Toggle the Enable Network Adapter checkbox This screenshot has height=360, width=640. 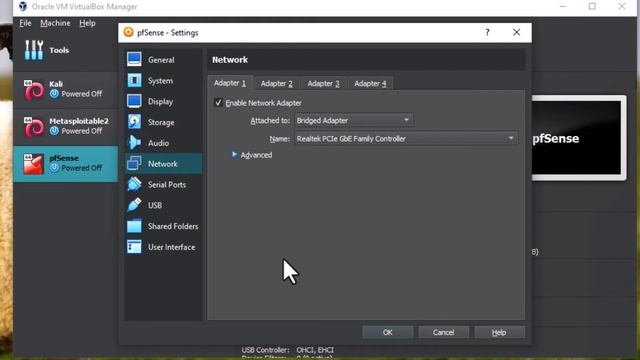point(218,102)
